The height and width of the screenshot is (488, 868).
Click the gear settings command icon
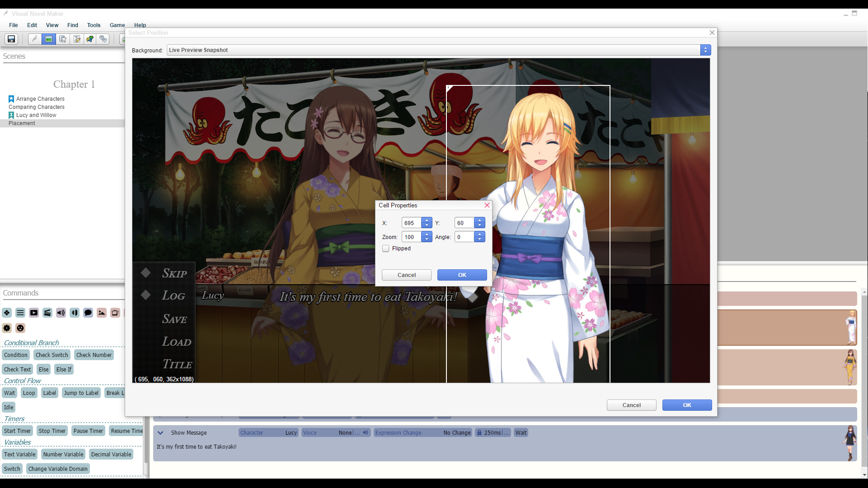point(7,328)
